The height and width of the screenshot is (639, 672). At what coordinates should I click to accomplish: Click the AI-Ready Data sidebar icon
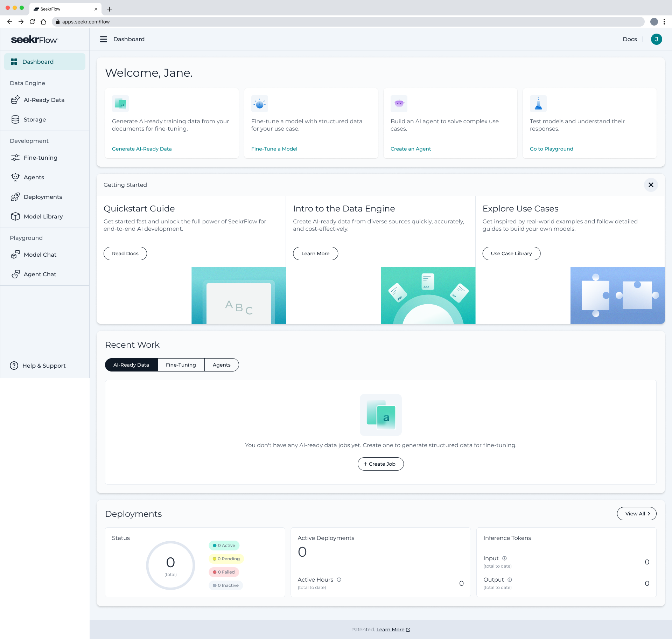coord(15,100)
